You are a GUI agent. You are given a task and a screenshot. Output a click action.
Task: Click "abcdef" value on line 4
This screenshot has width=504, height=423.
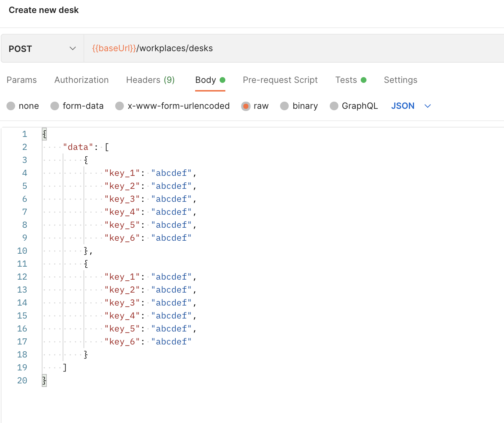point(171,173)
